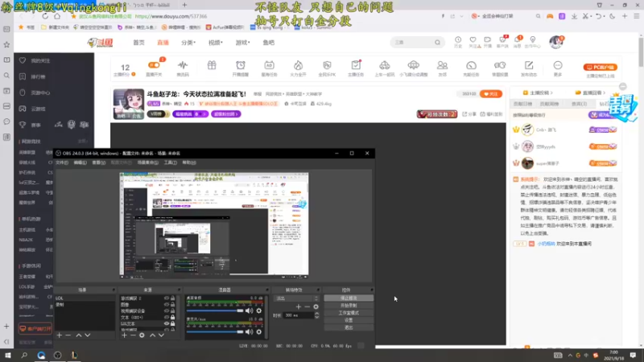Screen dimensions: 644x362
Task: Click 停止推流 in OBS controls
Action: 349,298
